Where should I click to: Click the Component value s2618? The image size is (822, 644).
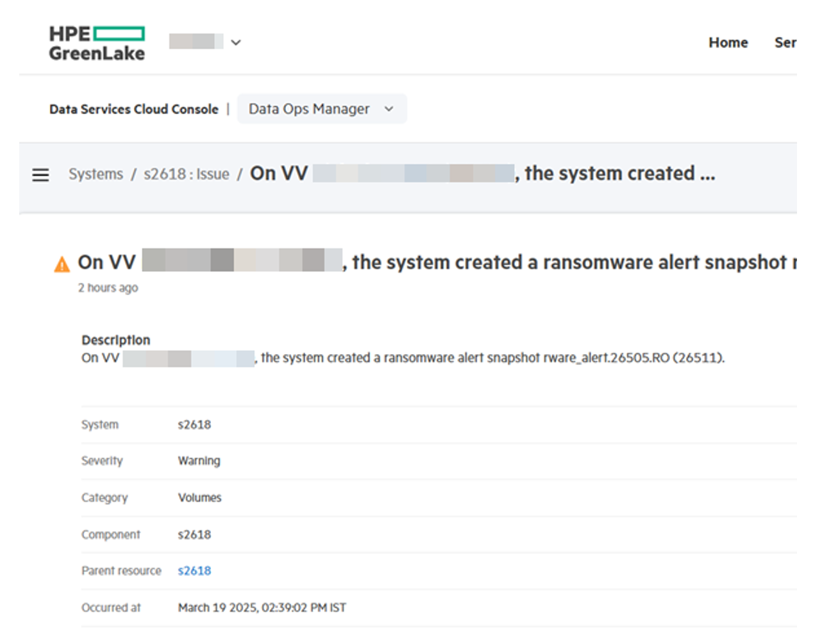[x=194, y=535]
